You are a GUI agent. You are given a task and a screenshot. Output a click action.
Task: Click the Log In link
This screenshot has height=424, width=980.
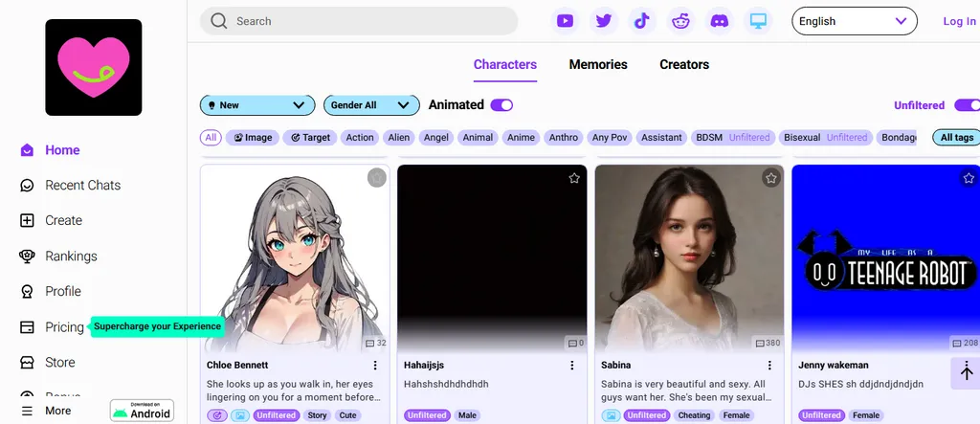point(959,21)
